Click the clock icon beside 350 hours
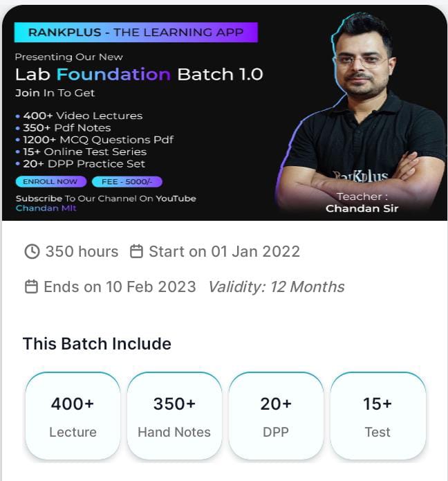 pos(32,251)
